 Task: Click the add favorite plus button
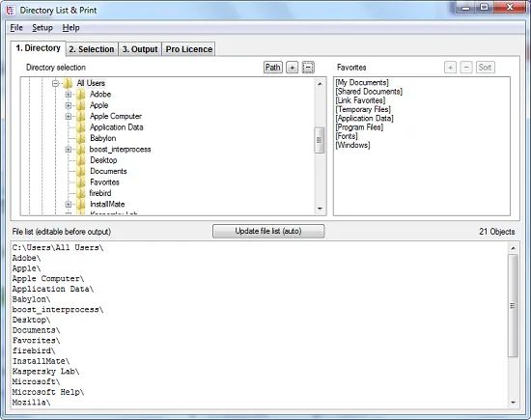[450, 68]
